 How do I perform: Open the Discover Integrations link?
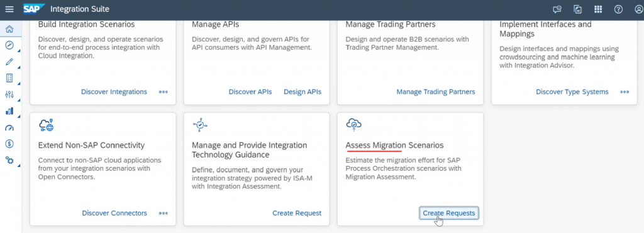tap(114, 92)
